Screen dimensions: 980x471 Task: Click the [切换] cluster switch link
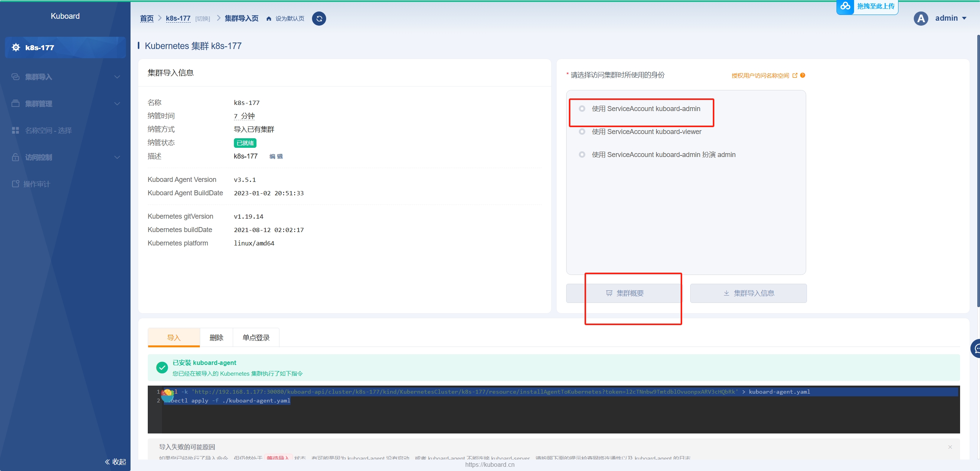coord(203,19)
